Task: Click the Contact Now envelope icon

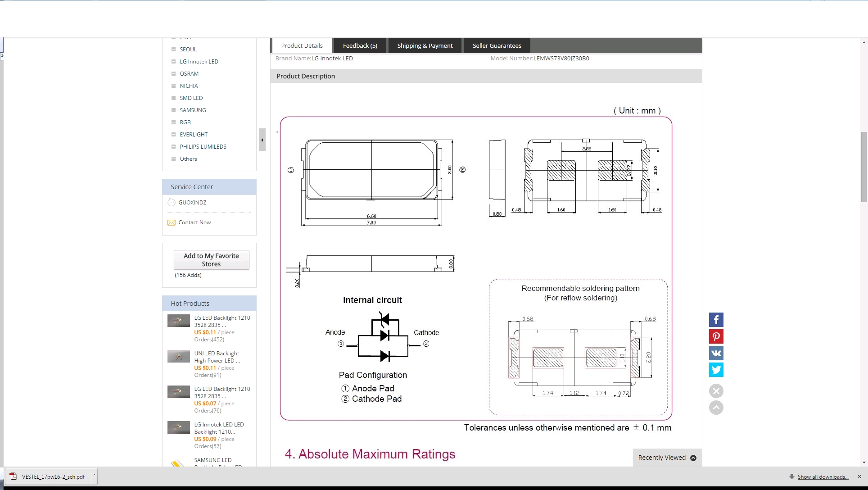Action: point(172,222)
